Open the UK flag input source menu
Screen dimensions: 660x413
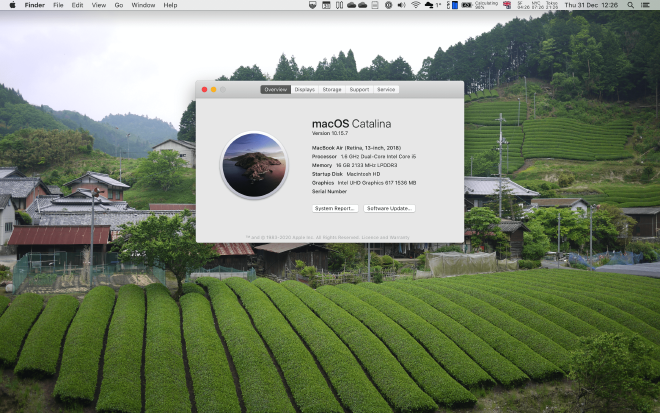click(507, 5)
